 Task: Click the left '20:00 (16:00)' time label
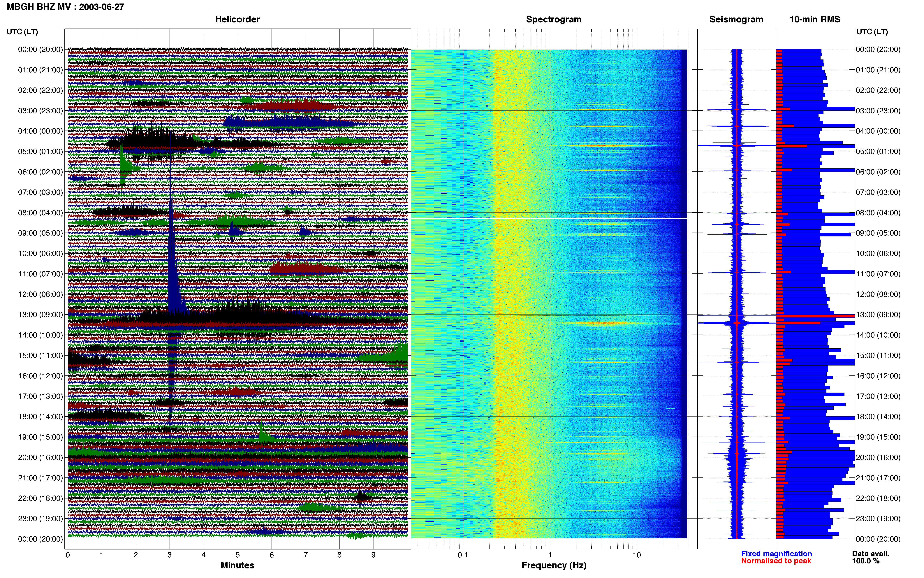click(x=41, y=458)
